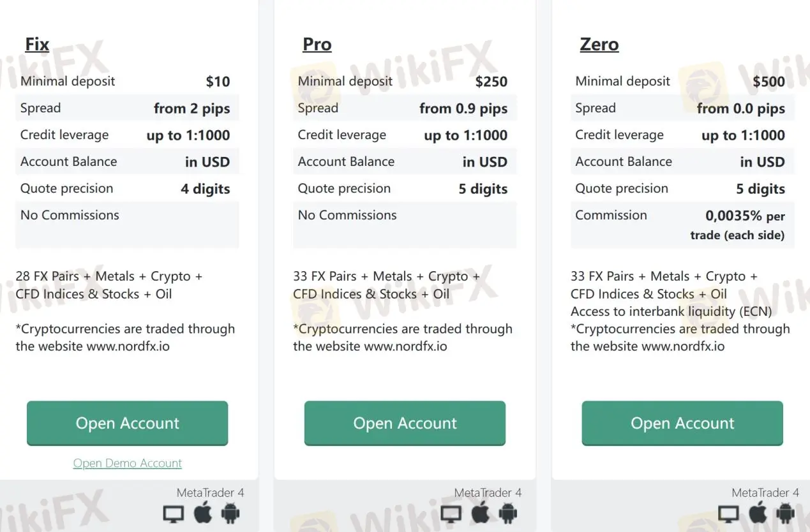Select the Fix account heading
Viewport: 810px width, 532px height.
(37, 45)
